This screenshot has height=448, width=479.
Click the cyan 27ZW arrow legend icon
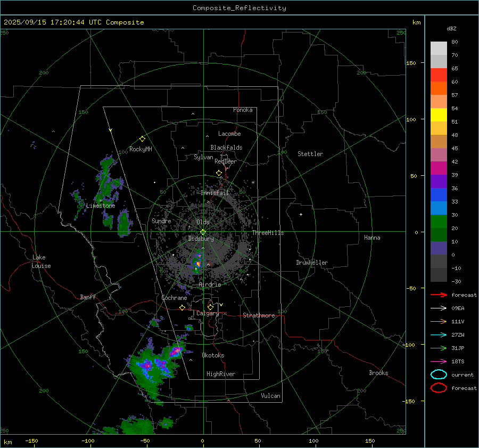[x=439, y=335]
